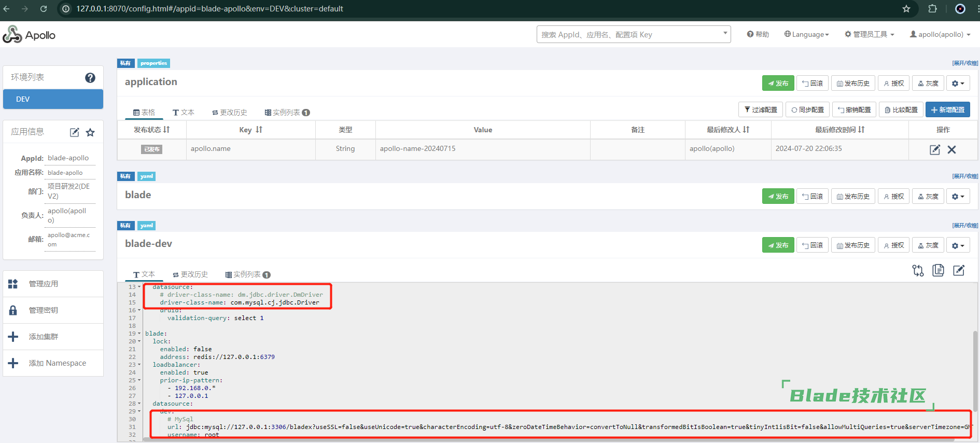This screenshot has height=443, width=980.
Task: Favorite the app with star icon
Action: pyautogui.click(x=90, y=132)
